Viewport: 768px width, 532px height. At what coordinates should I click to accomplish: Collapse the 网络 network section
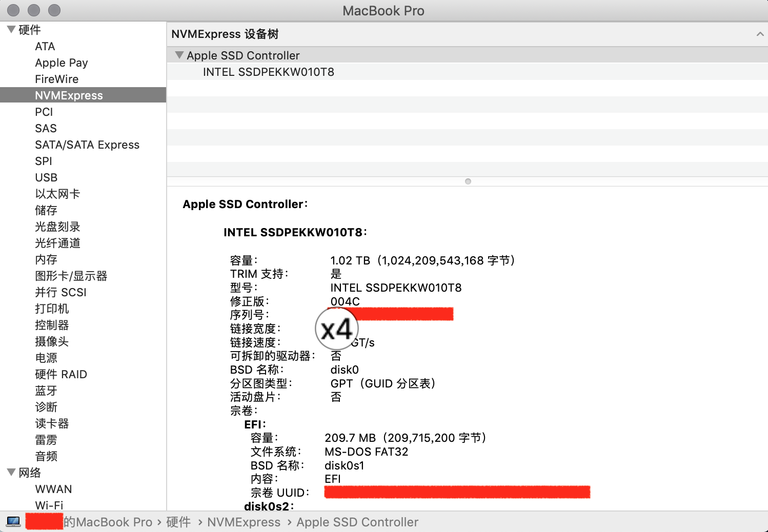click(11, 473)
